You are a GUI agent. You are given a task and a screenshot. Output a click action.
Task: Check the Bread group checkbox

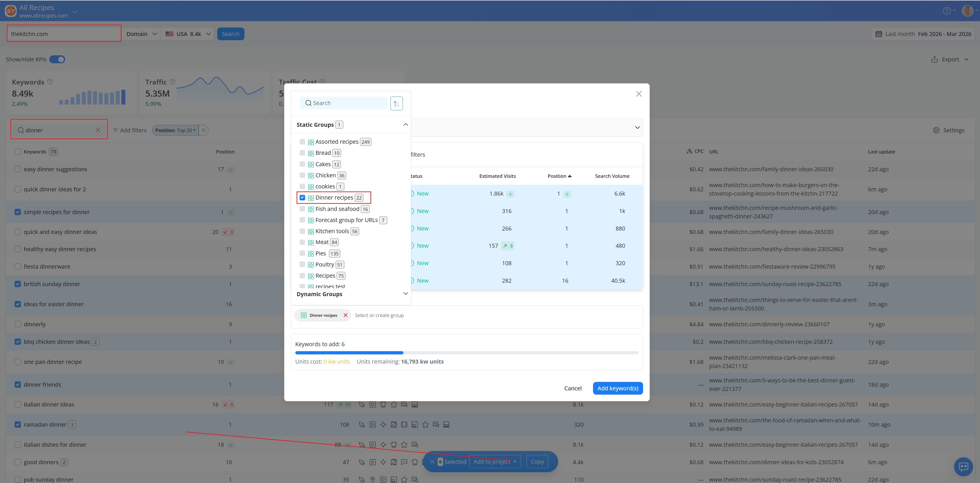pyautogui.click(x=302, y=153)
